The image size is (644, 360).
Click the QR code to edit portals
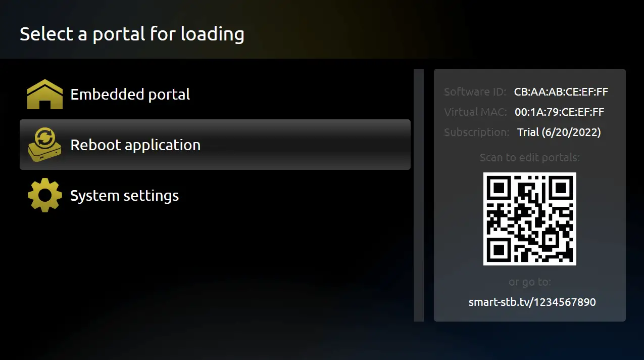(x=530, y=218)
